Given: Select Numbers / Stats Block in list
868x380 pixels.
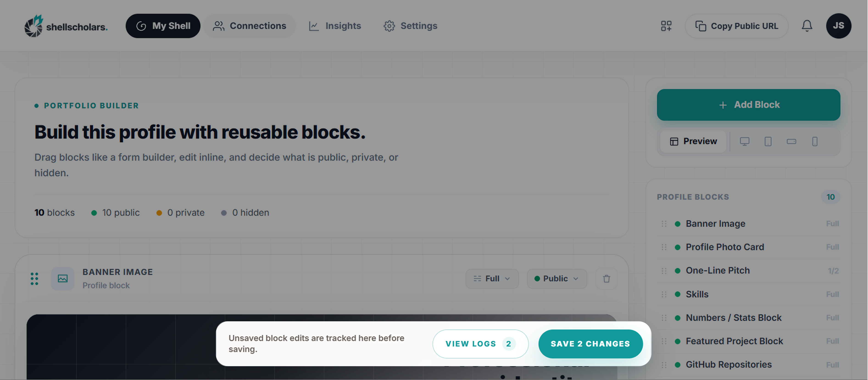Looking at the screenshot, I should point(748,318).
